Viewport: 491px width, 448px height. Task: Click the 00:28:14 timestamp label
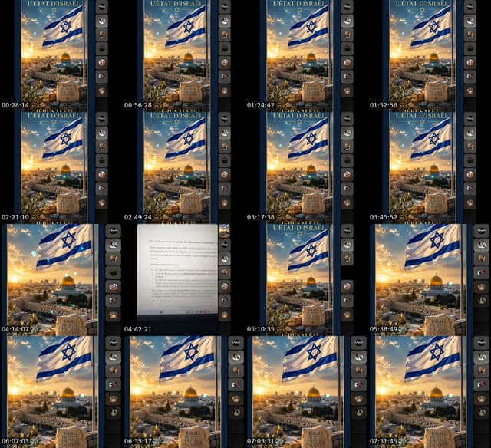point(15,105)
